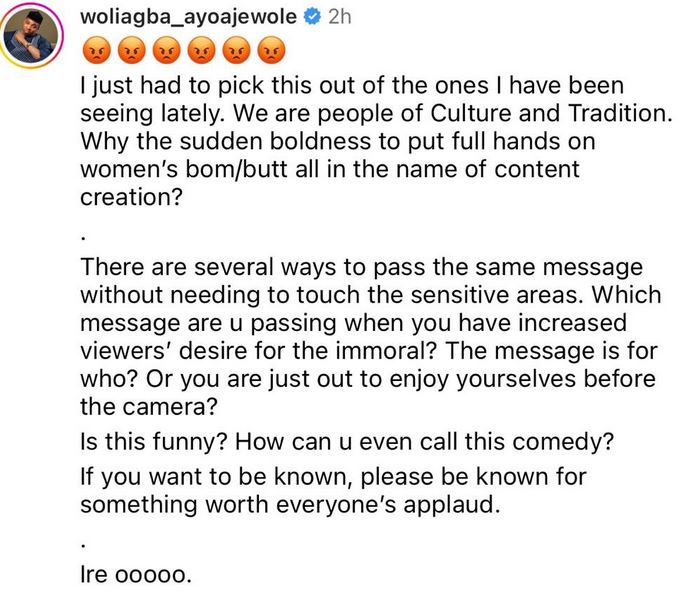The image size is (691, 592).
Task: Click the fourth angry face emoji
Action: click(200, 47)
